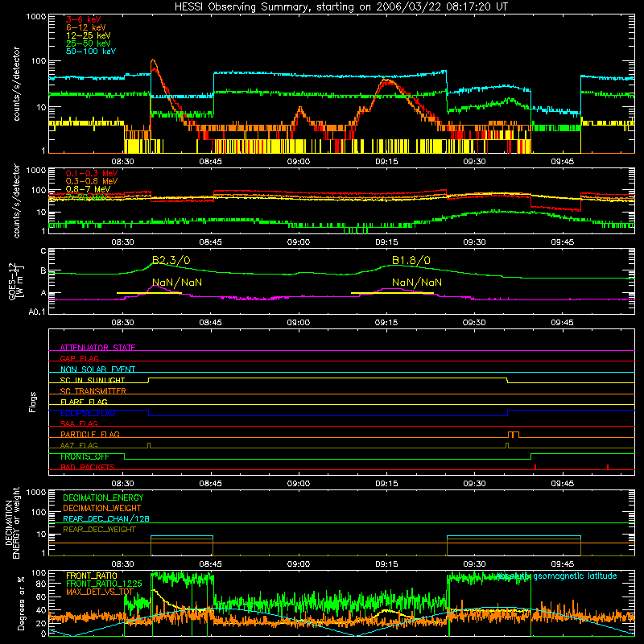Click the "09:00" tick label under the Flags panel

(299, 484)
